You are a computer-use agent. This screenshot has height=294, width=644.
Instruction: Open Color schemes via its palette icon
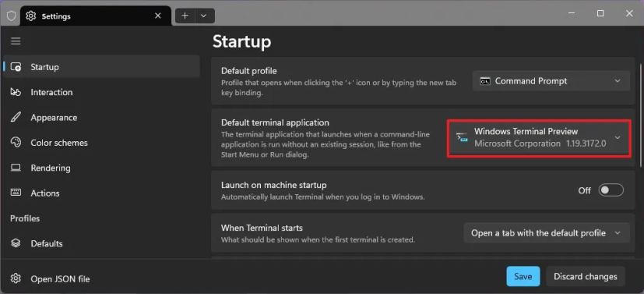point(16,143)
